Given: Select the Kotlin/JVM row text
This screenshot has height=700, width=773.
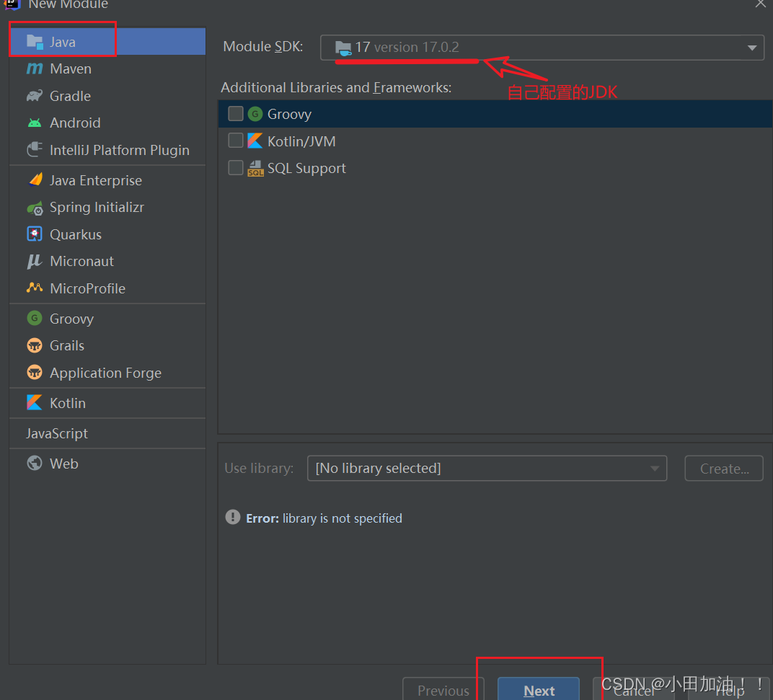Looking at the screenshot, I should coord(301,141).
